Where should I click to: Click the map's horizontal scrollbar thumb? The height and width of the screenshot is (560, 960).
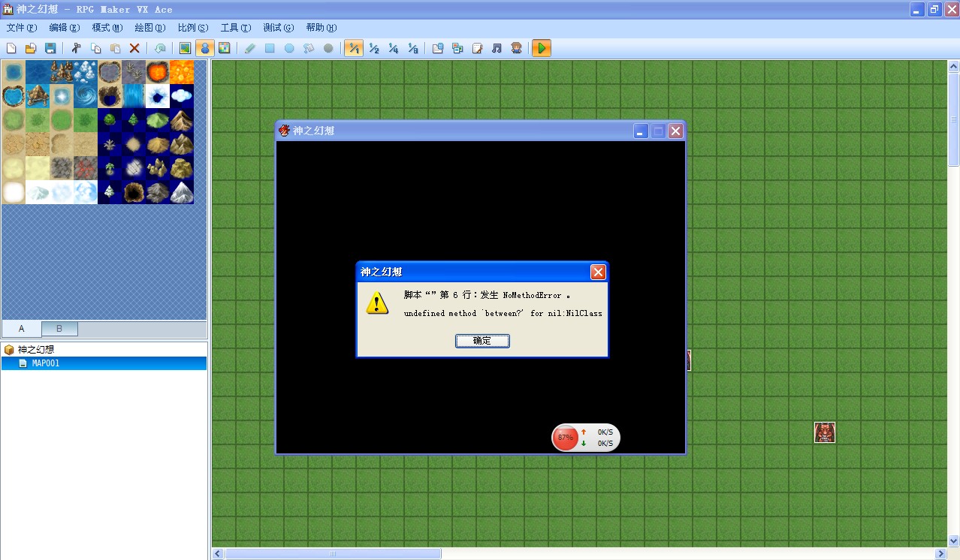tap(333, 554)
